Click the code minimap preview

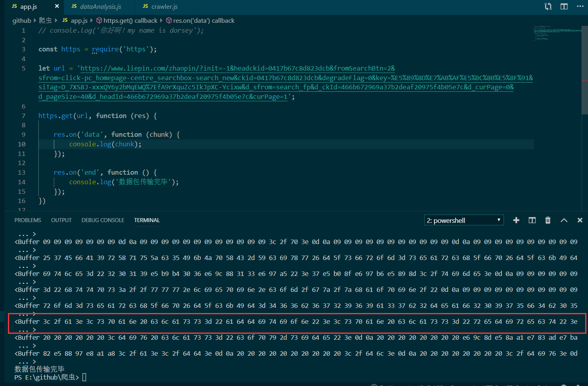(x=557, y=34)
